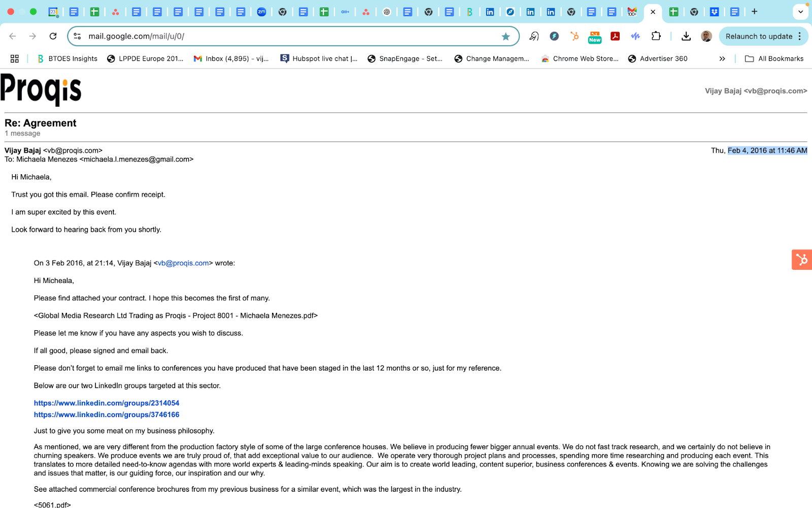Open LPPDE Europe bookmark
The width and height of the screenshot is (812, 508).
pos(145,58)
